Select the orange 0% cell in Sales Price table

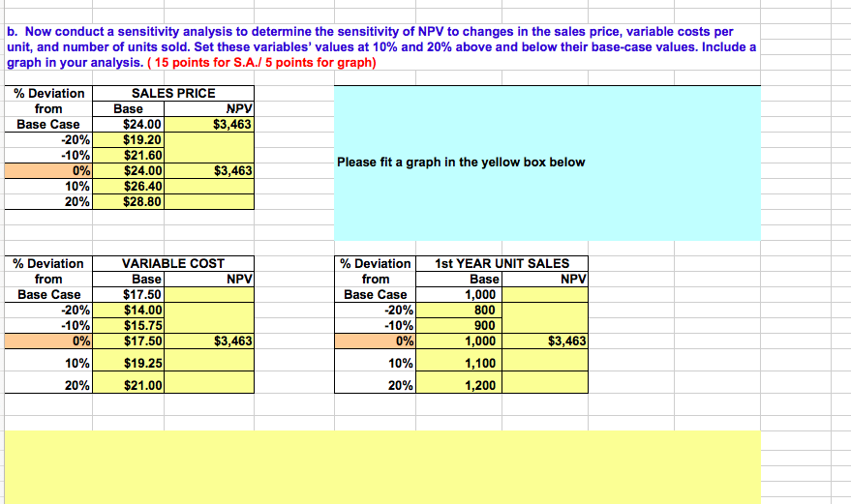(x=48, y=171)
